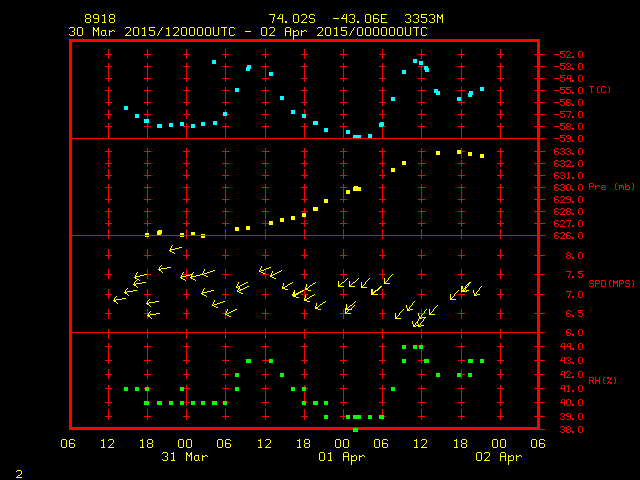Image resolution: width=640 pixels, height=480 pixels.
Task: Click temperature tick label -58.0
Action: 568,127
